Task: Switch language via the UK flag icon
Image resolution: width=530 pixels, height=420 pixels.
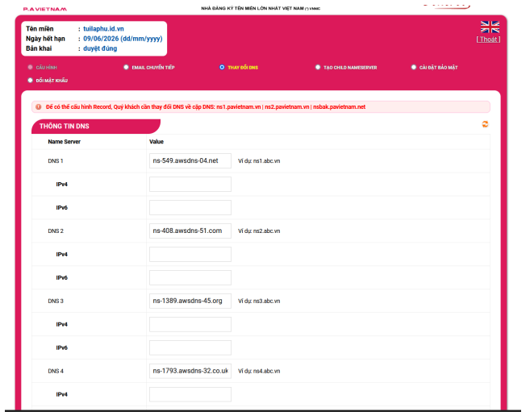Action: pos(490,27)
